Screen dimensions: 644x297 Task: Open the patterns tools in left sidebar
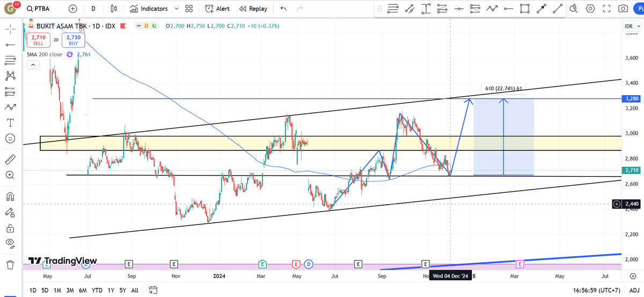coord(10,76)
